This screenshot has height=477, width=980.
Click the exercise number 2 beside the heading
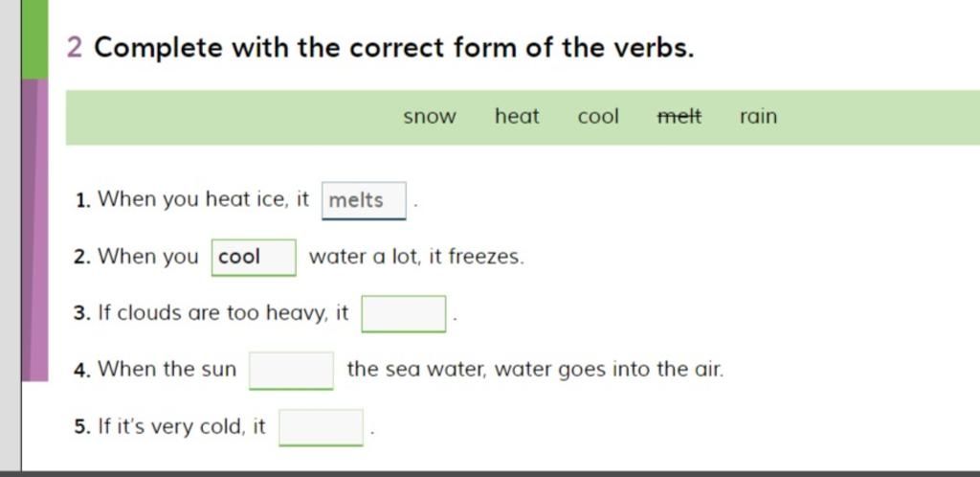(x=75, y=47)
